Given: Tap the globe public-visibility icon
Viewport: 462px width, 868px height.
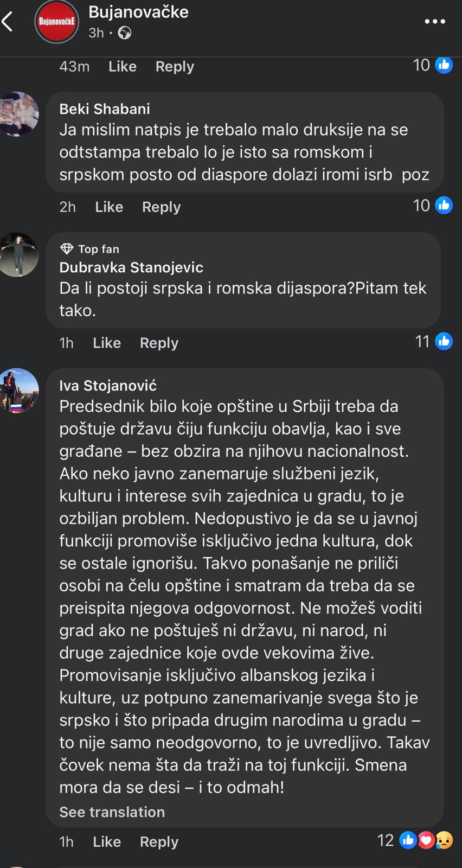Looking at the screenshot, I should pos(125,33).
